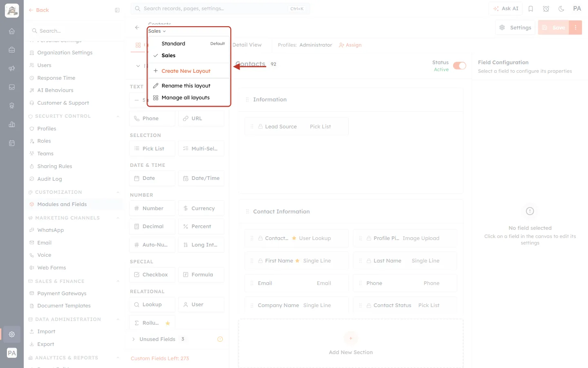Collapse the settings sidebar panel icon

point(117,10)
